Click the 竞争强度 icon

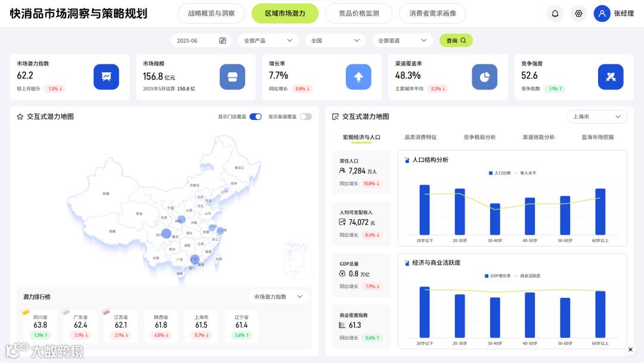click(611, 76)
